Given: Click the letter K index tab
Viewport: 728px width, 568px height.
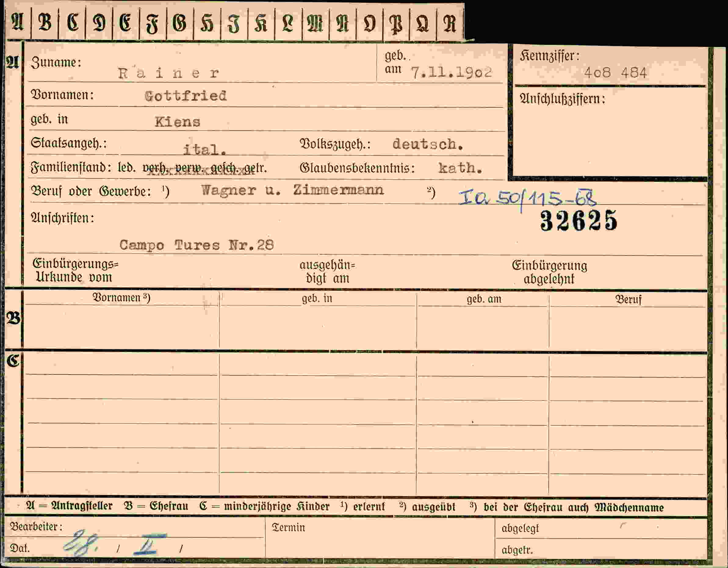Looking at the screenshot, I should tap(261, 23).
